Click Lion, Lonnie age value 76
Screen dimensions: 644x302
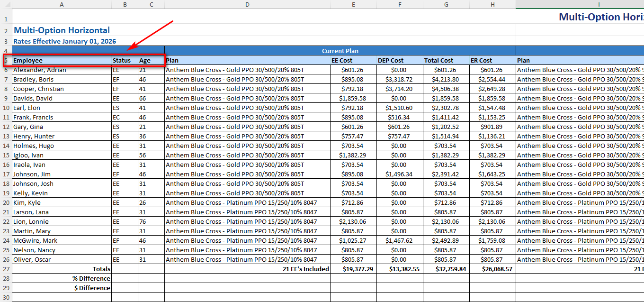(151, 221)
